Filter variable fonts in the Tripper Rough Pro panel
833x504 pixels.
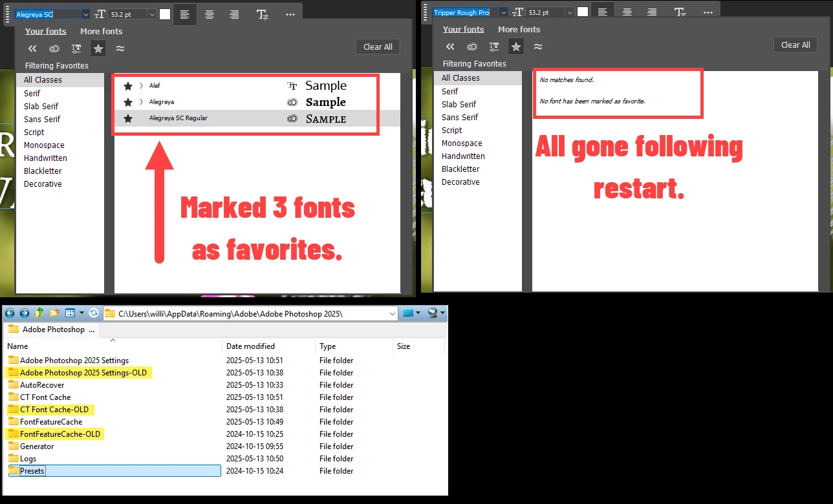(x=494, y=47)
